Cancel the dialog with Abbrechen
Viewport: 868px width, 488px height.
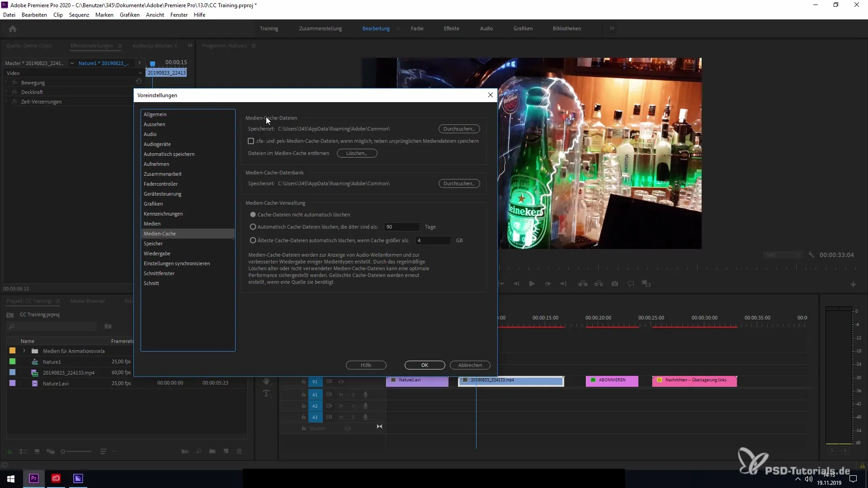(470, 365)
